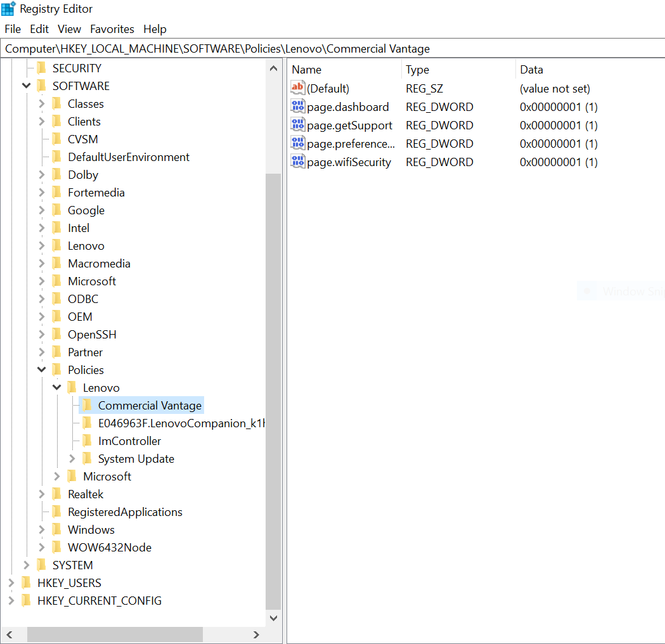Click the SYSTEM folder icon

coord(42,565)
